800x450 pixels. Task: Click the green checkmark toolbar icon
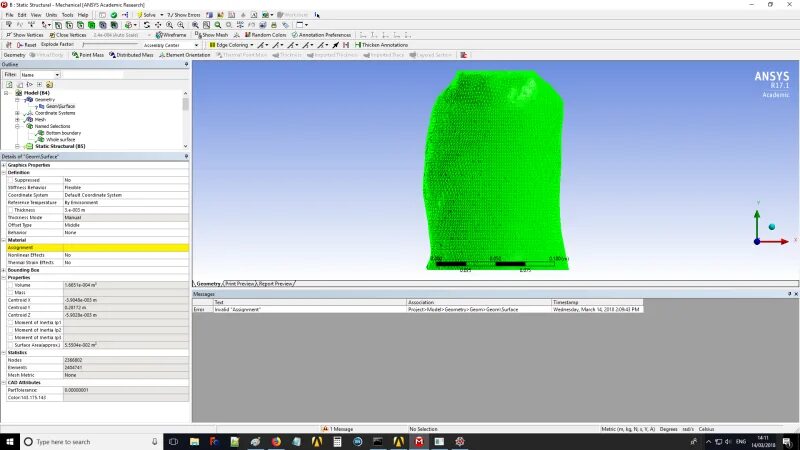114,15
